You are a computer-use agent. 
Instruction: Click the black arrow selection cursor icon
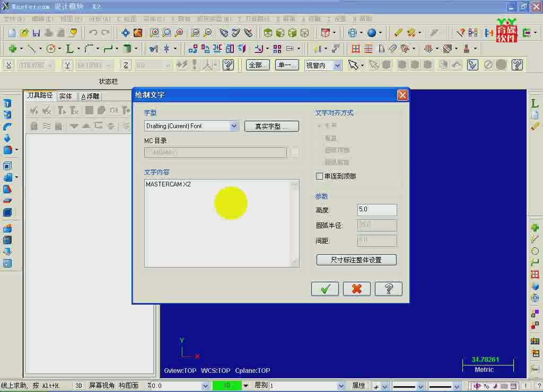(x=353, y=65)
